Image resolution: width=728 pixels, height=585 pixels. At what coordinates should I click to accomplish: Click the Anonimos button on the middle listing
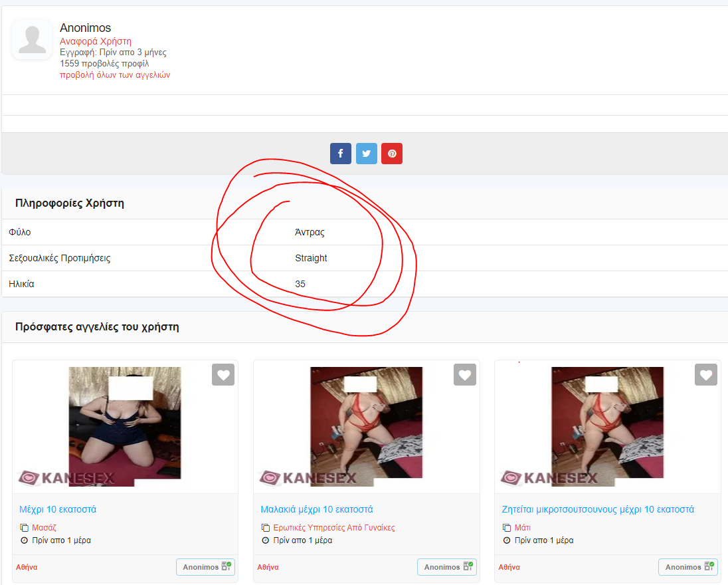click(x=446, y=567)
